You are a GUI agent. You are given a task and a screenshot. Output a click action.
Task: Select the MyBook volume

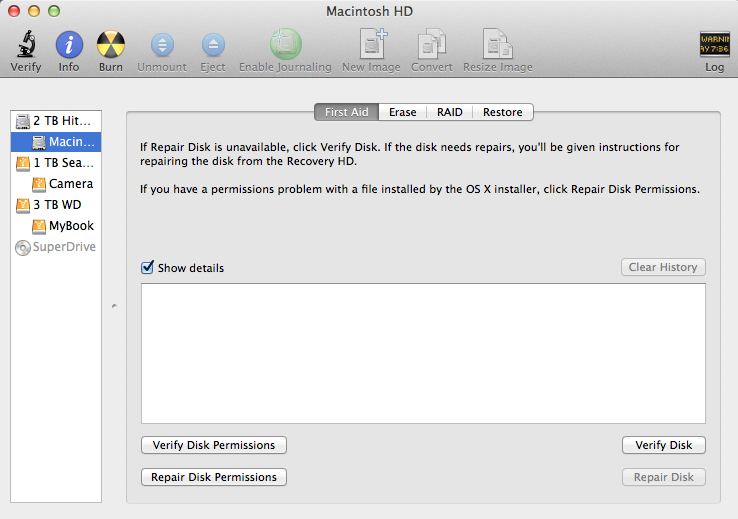click(x=56, y=226)
